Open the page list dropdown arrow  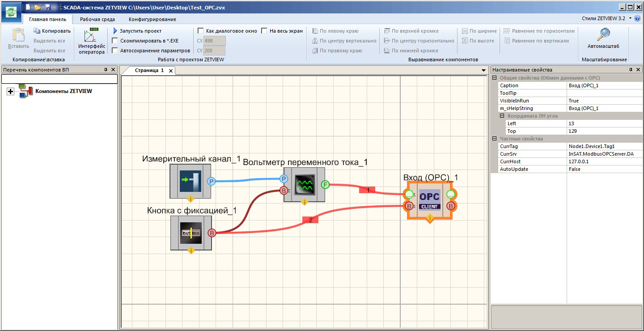483,71
